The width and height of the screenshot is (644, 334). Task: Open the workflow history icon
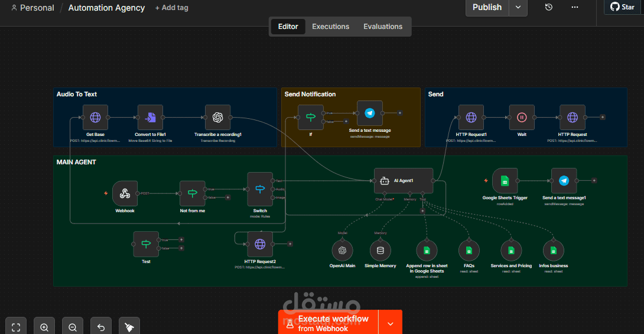[x=549, y=7]
